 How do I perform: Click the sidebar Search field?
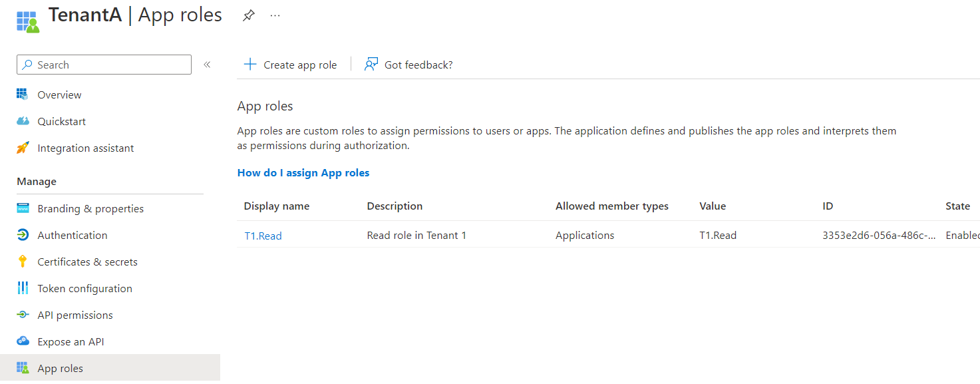click(x=104, y=65)
